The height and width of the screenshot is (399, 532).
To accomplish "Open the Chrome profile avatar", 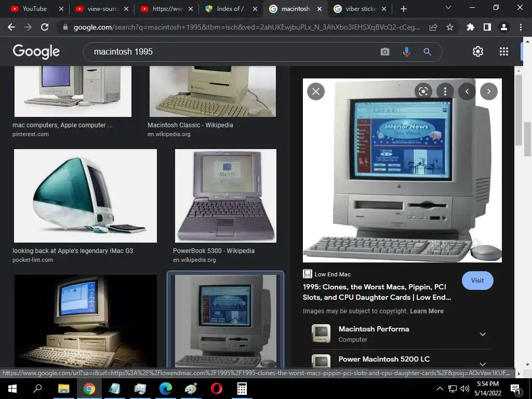I will click(504, 27).
